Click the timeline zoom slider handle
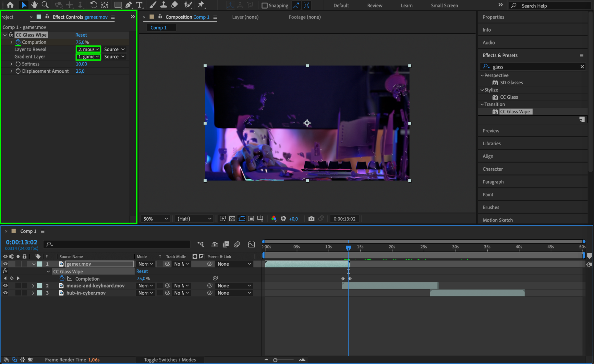This screenshot has width=594, height=364. click(x=275, y=360)
